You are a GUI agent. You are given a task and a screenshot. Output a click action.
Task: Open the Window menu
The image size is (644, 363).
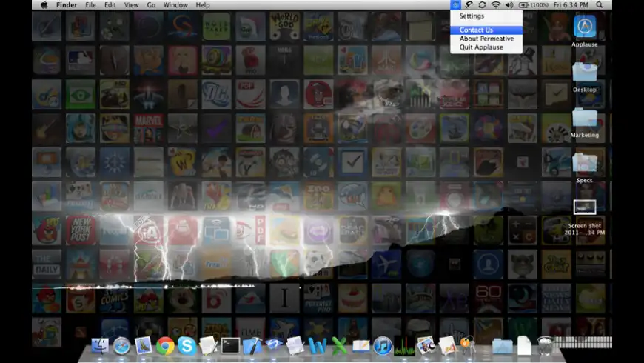[x=175, y=5]
